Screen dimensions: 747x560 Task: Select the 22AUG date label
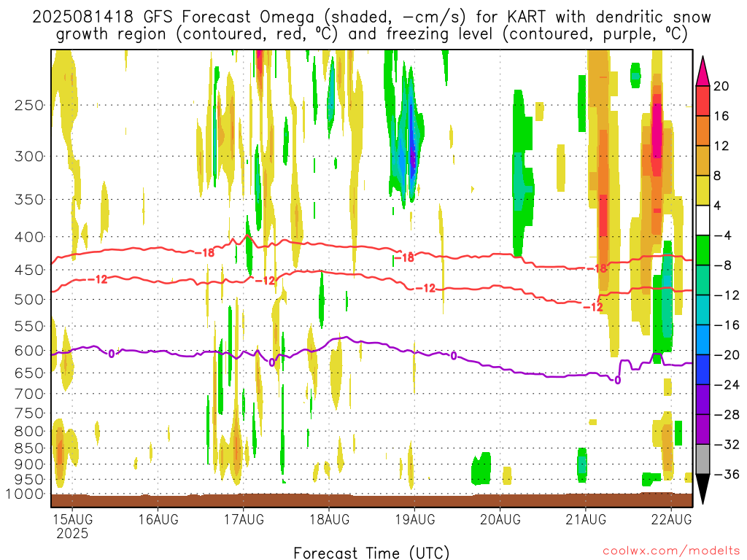pyautogui.click(x=671, y=519)
